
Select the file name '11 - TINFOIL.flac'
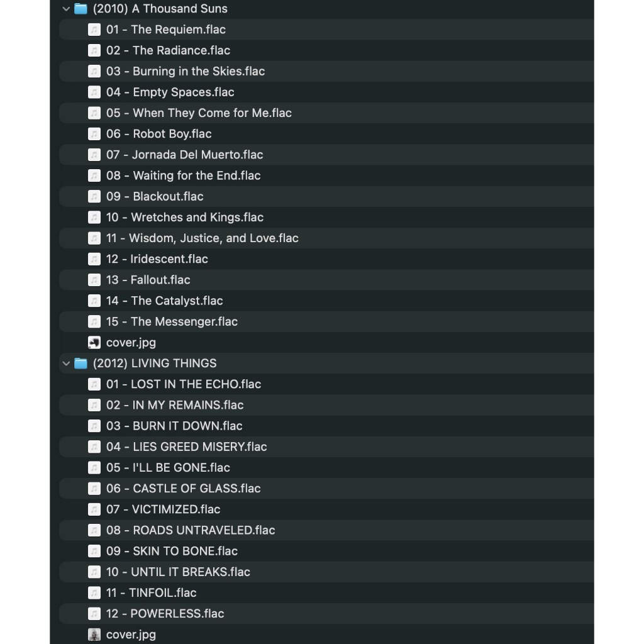[151, 593]
